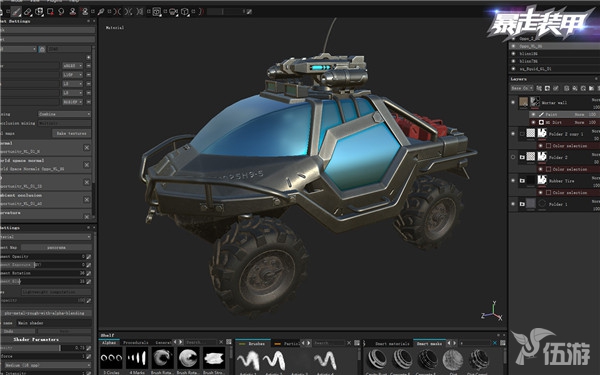Click the pbr-metal-rough-with-alpha-blending shader button
Screen dimensions: 600x375
(44, 313)
